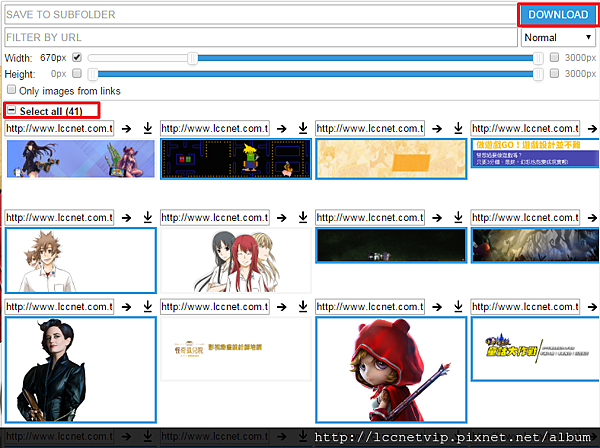Deselect the 做遊戲GO banner thumbnail
600x448 pixels.
(x=535, y=153)
